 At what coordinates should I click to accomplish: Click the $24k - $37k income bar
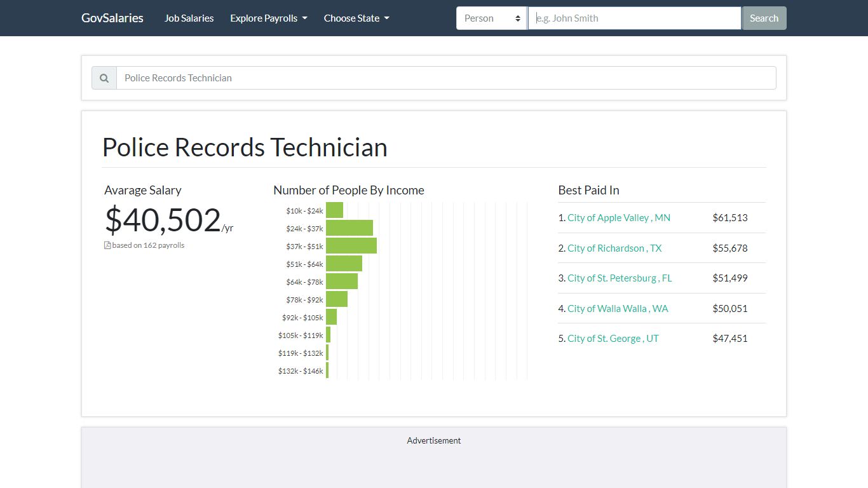click(349, 228)
